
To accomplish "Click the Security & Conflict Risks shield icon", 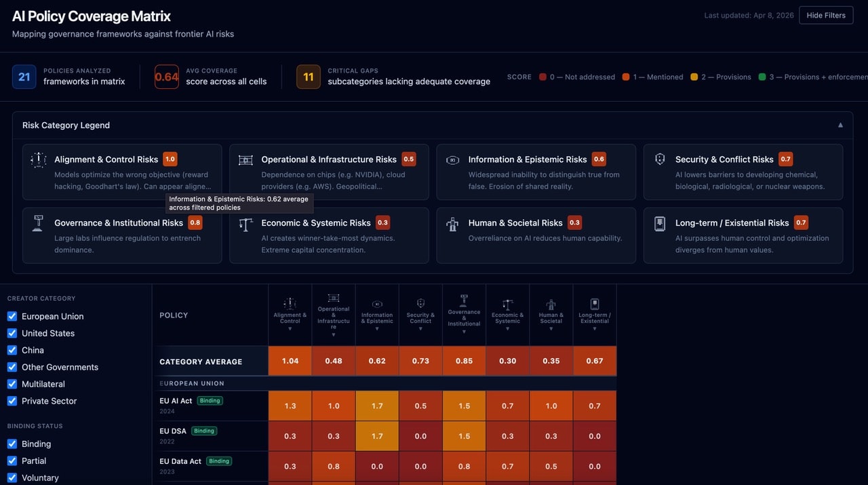I will [660, 159].
